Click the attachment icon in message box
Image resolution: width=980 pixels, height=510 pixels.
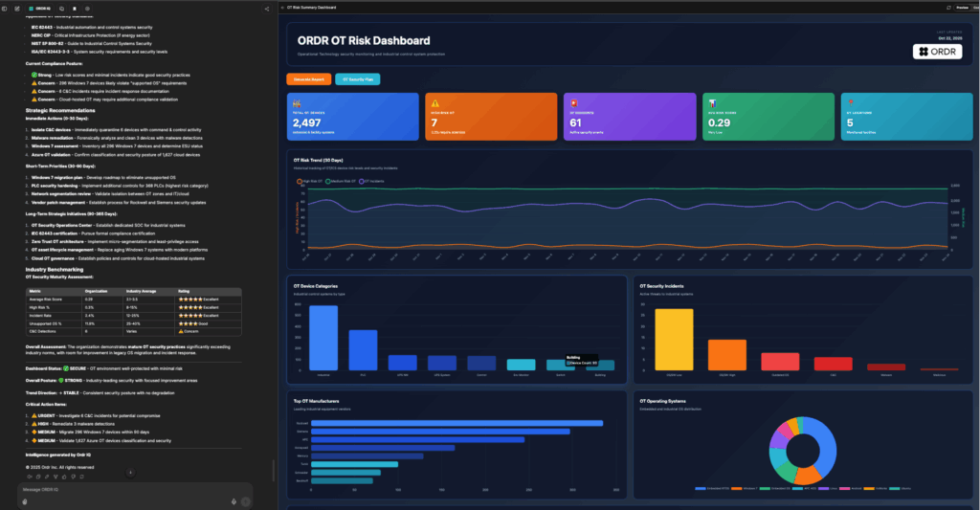26,500
